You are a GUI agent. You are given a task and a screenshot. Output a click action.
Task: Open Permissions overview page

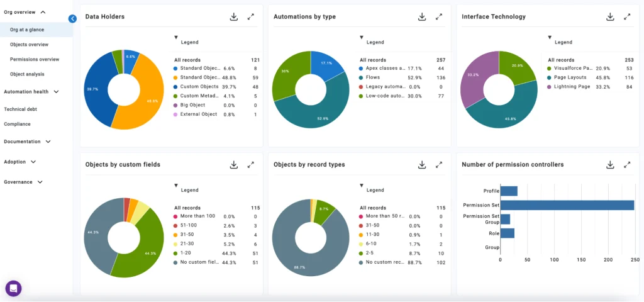tap(35, 59)
